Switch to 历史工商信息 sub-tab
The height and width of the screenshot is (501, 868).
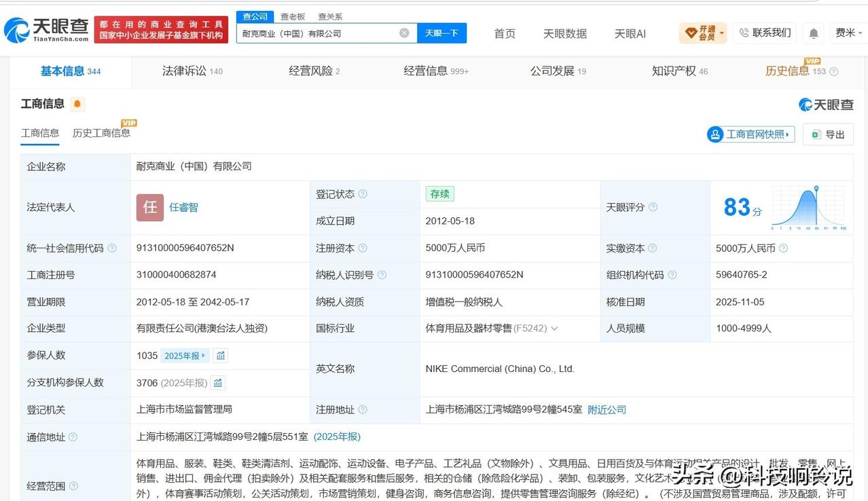(101, 133)
